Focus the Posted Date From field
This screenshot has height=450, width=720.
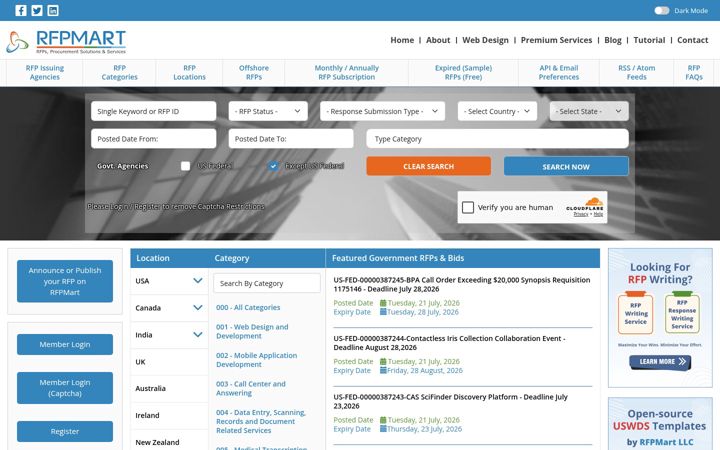(x=153, y=139)
